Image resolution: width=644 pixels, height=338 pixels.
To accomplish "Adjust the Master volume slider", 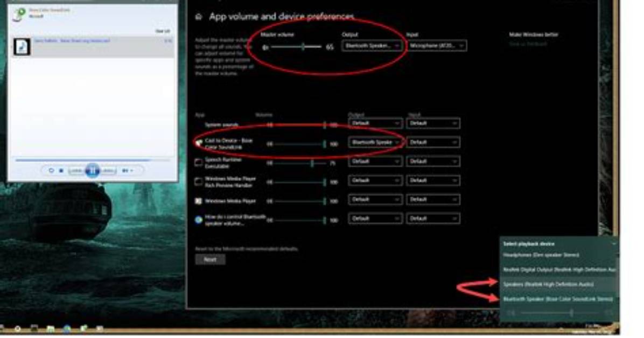I will click(x=297, y=47).
